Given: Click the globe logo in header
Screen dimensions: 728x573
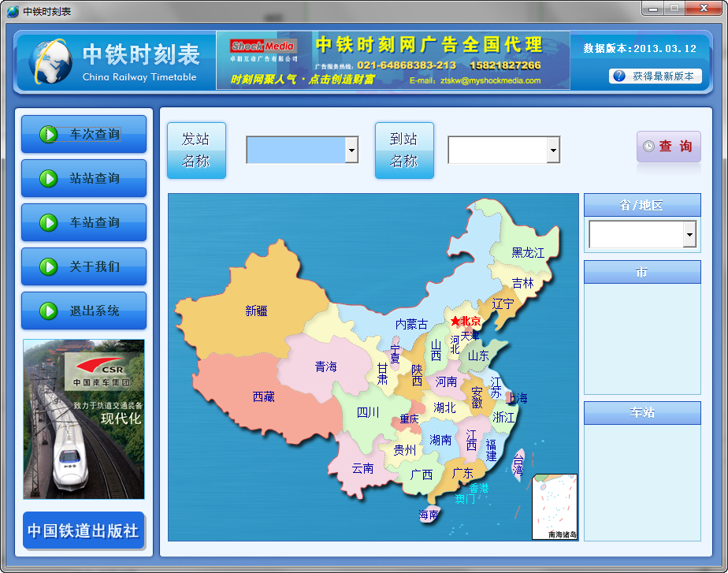Looking at the screenshot, I should pyautogui.click(x=50, y=61).
